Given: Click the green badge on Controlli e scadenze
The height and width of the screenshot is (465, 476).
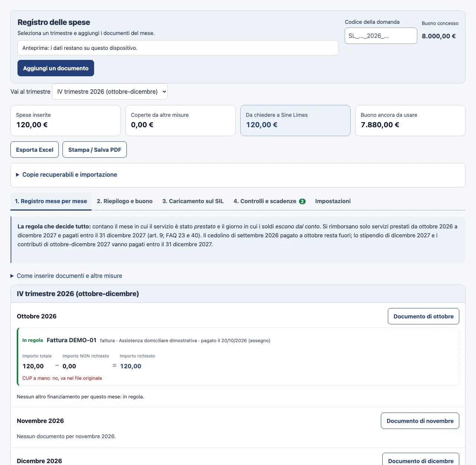Looking at the screenshot, I should [302, 201].
